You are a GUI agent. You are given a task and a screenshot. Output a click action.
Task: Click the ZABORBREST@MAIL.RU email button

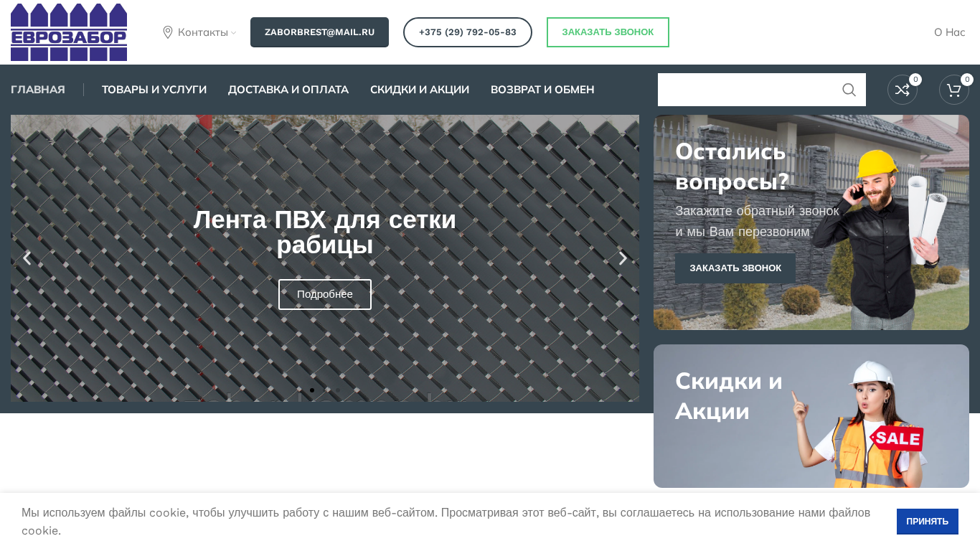click(319, 32)
